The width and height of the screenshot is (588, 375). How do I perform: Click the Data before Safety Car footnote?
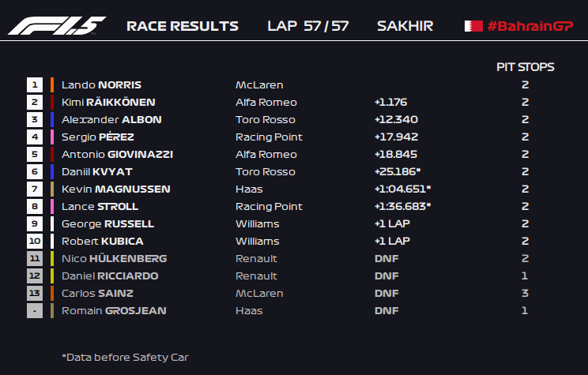[125, 357]
